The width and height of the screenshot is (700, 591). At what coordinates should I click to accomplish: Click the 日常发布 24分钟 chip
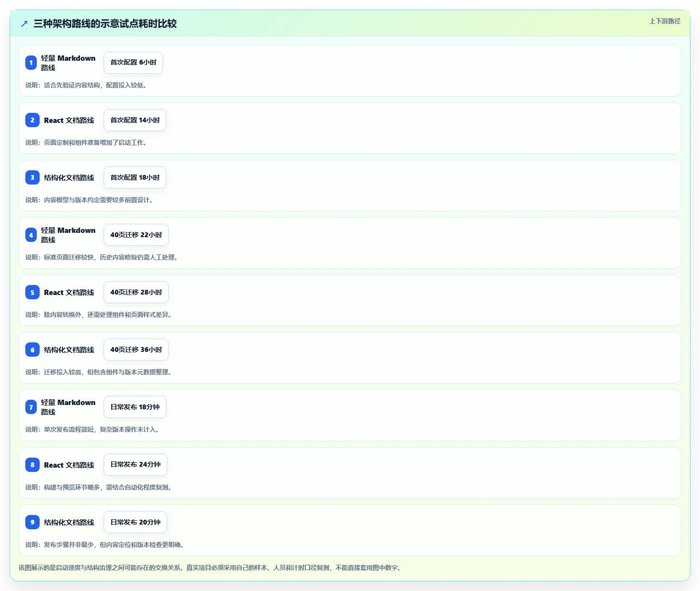coord(135,465)
